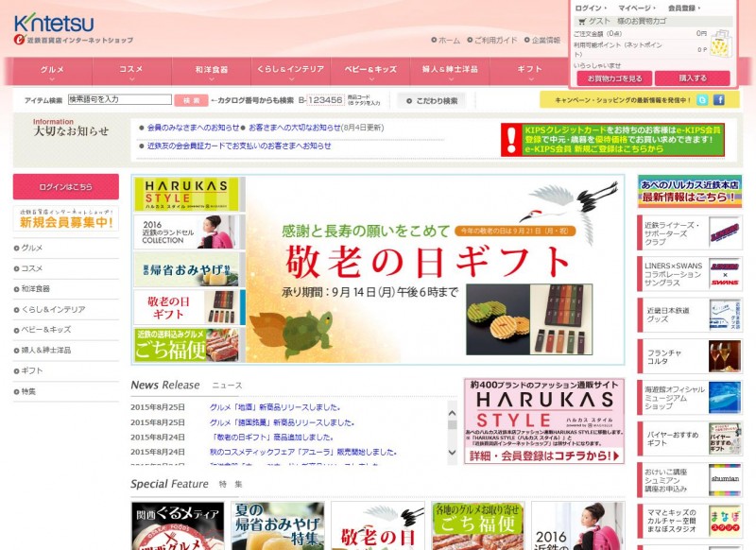Open お客さまへの大切なお知らせ notice
The height and width of the screenshot is (550, 756).
(x=294, y=128)
